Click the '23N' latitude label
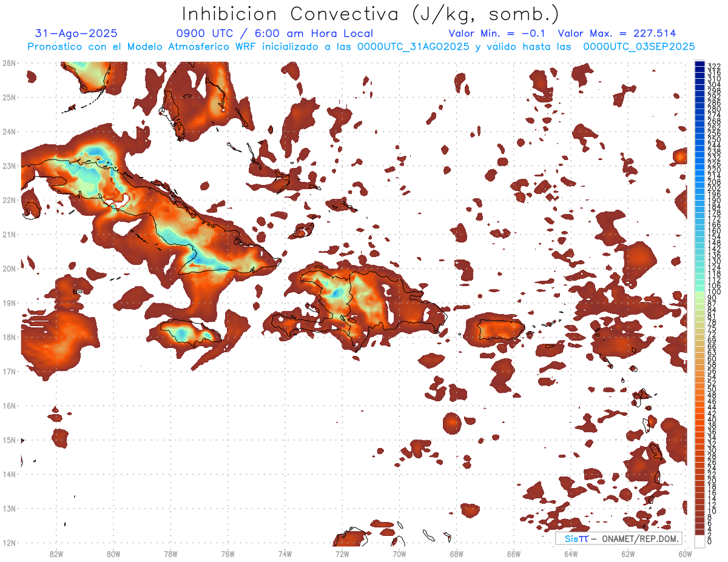This screenshot has height=562, width=728. [x=9, y=166]
